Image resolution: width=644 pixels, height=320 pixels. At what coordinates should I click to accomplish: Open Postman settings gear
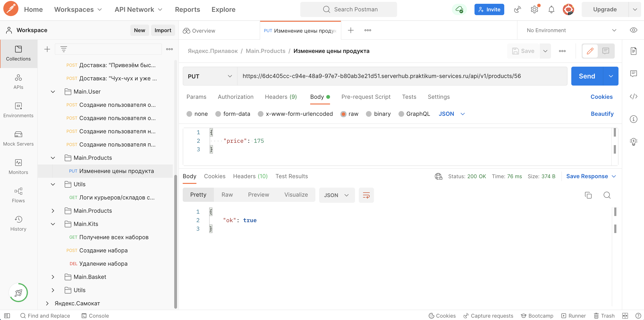(x=534, y=9)
